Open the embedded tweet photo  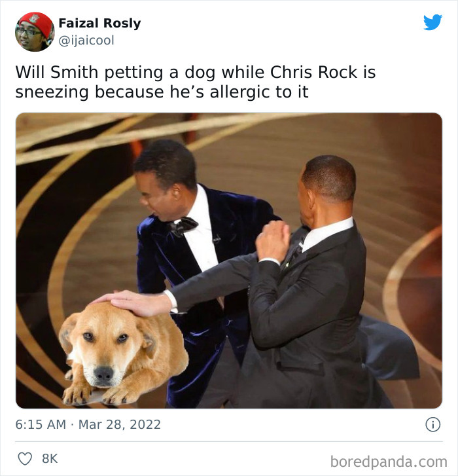click(x=229, y=261)
